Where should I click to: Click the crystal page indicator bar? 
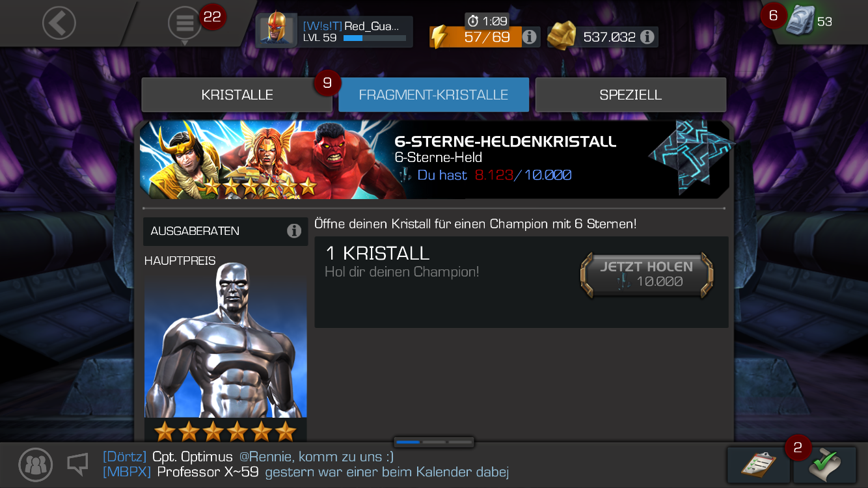[x=434, y=442]
